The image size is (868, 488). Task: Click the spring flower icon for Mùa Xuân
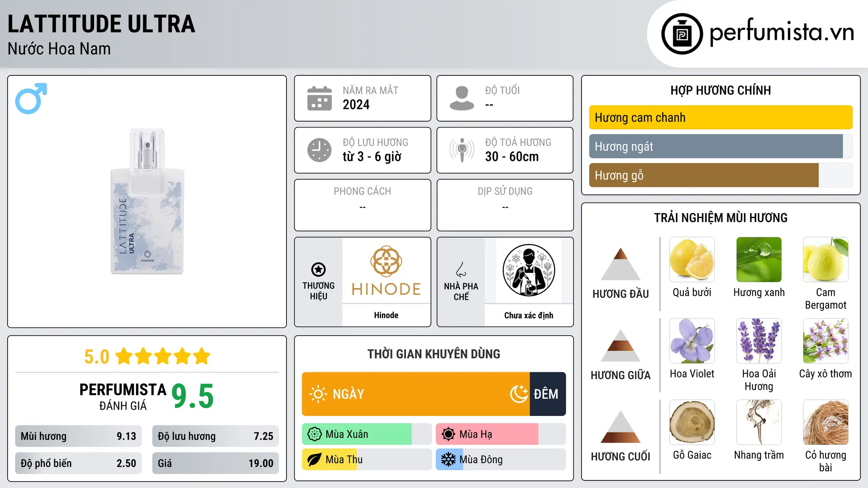tap(314, 434)
